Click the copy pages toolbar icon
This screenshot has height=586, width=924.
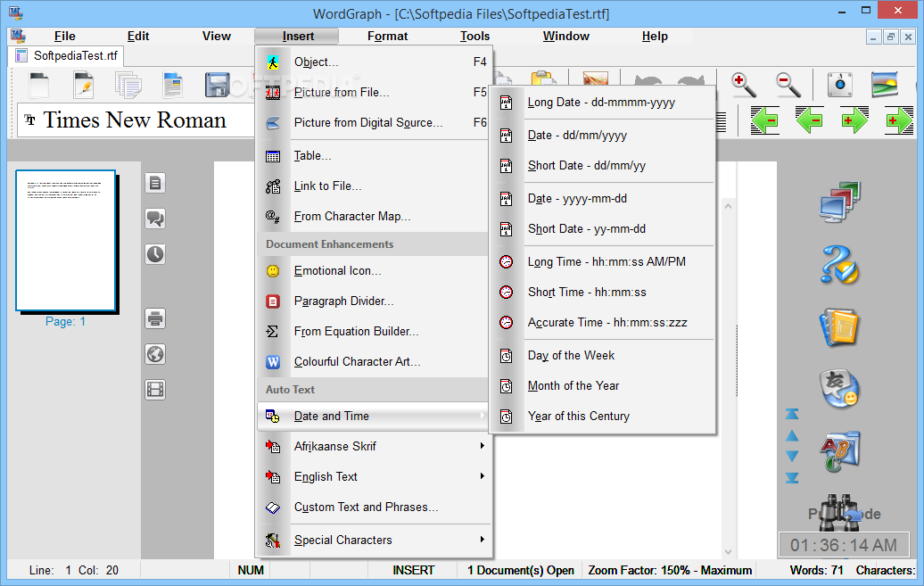click(128, 85)
